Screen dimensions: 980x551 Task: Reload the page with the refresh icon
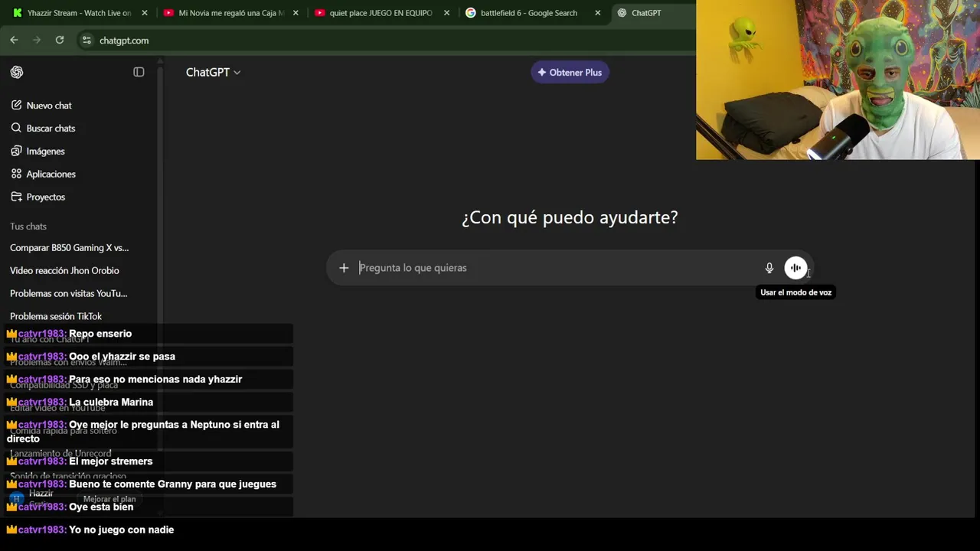pos(59,40)
